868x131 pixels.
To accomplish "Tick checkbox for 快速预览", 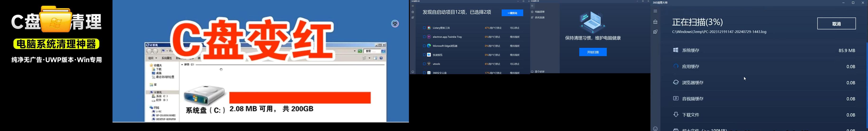I will [424, 55].
